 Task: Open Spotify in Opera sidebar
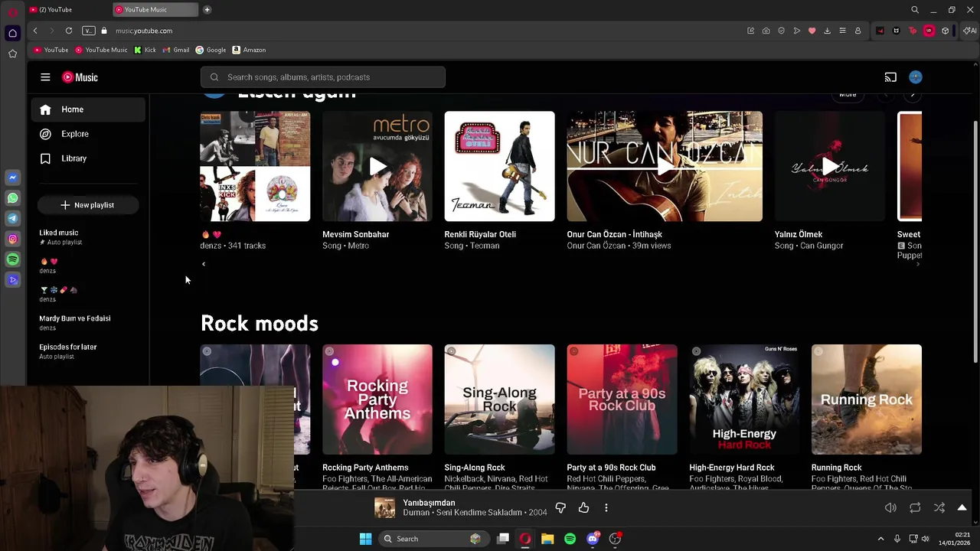pyautogui.click(x=12, y=260)
